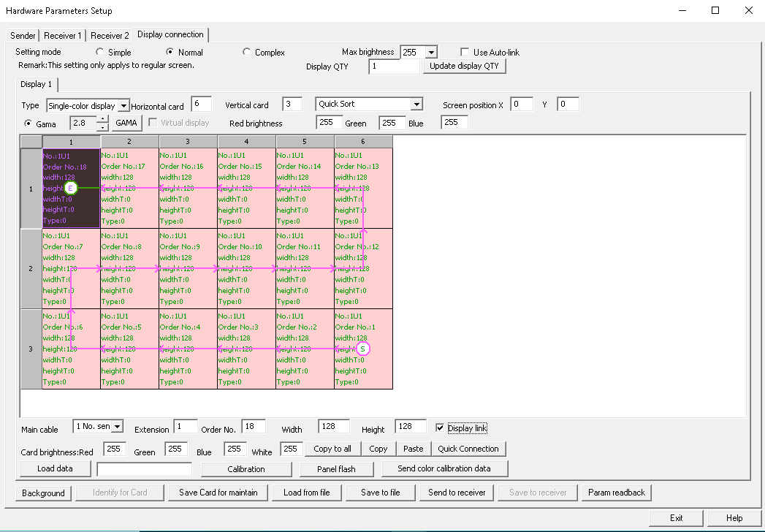
Task: Switch to the Sender tab
Action: pyautogui.click(x=23, y=36)
